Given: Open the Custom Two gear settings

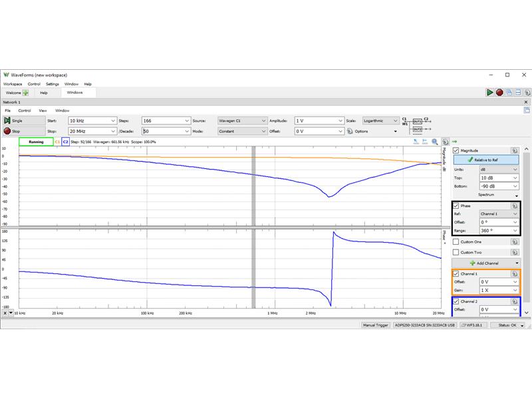Looking at the screenshot, I should pos(515,253).
